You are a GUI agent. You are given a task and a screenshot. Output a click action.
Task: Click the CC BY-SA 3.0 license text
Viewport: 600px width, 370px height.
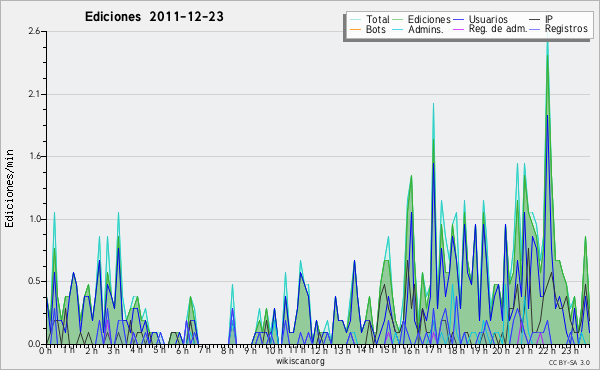569,362
